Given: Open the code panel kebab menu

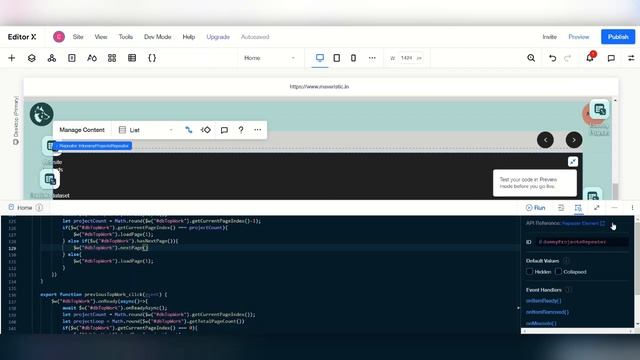Looking at the screenshot, I should [632, 208].
